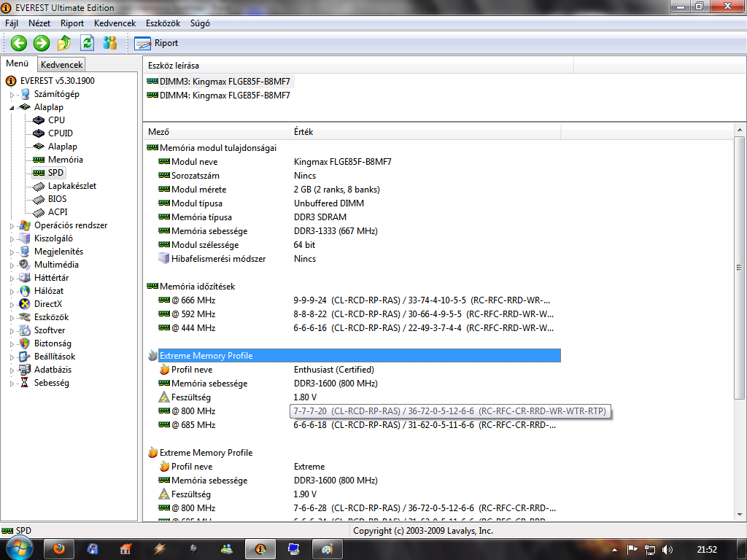Click the Mező column header
Image resolution: width=747 pixels, height=560 pixels.
216,132
